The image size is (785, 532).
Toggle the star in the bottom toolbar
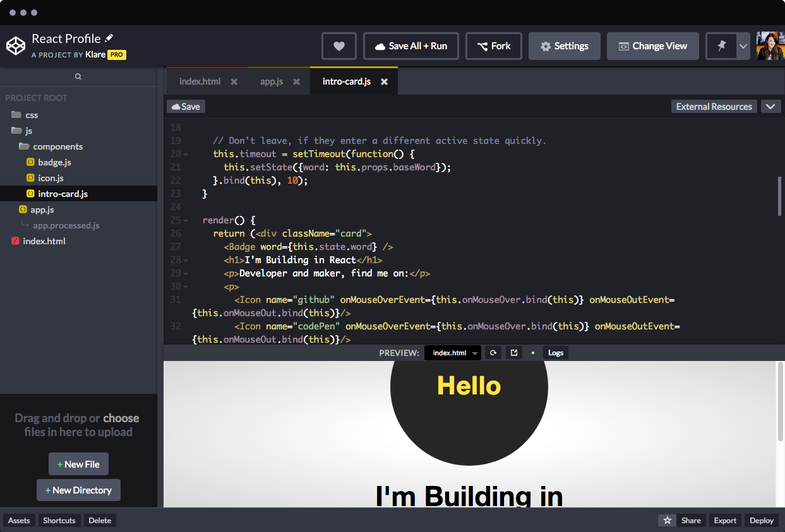click(667, 520)
